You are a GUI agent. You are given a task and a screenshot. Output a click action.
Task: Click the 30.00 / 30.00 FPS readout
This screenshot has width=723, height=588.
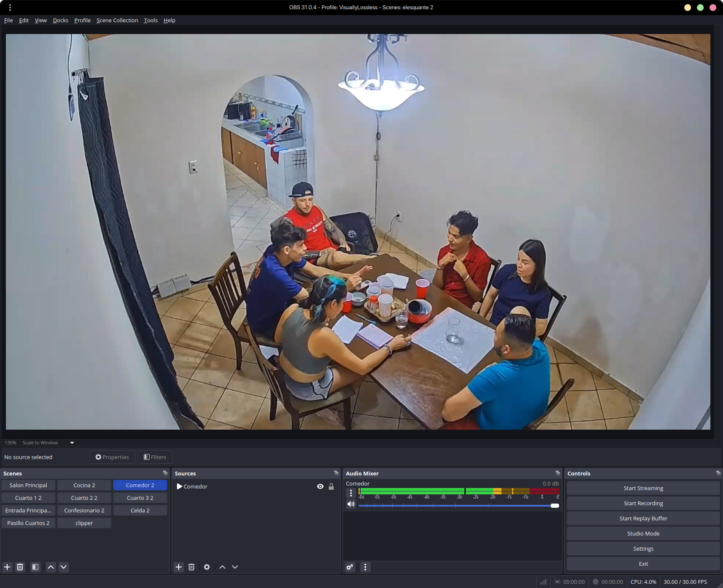[685, 582]
